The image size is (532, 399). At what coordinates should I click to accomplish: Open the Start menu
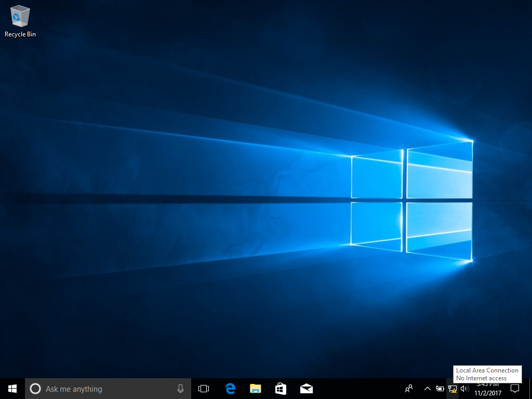click(x=11, y=388)
